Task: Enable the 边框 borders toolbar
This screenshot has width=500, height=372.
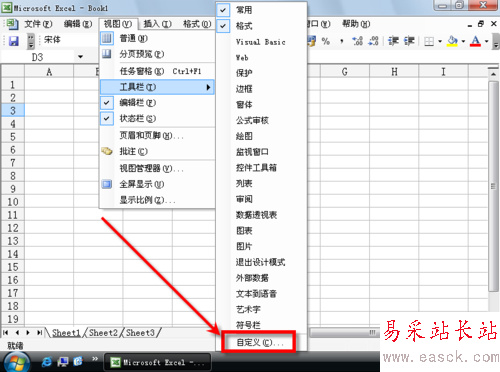Action: pyautogui.click(x=261, y=89)
